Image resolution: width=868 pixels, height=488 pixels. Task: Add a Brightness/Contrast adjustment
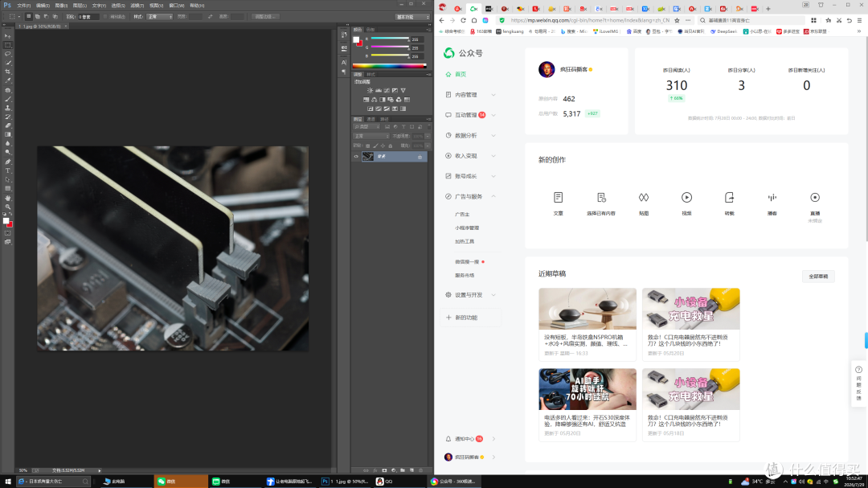pos(370,90)
